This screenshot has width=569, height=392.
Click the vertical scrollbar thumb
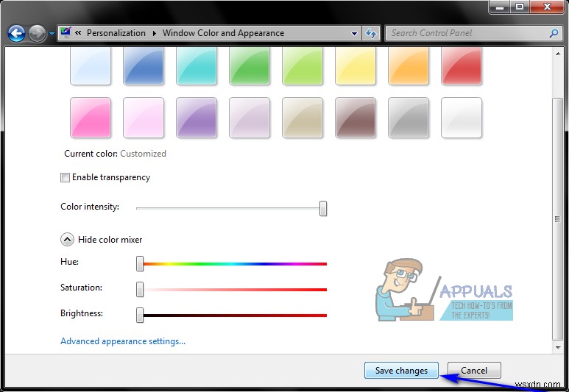(558, 218)
